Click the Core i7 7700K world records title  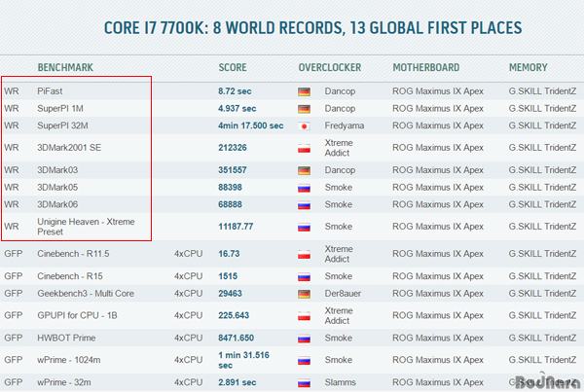[312, 28]
